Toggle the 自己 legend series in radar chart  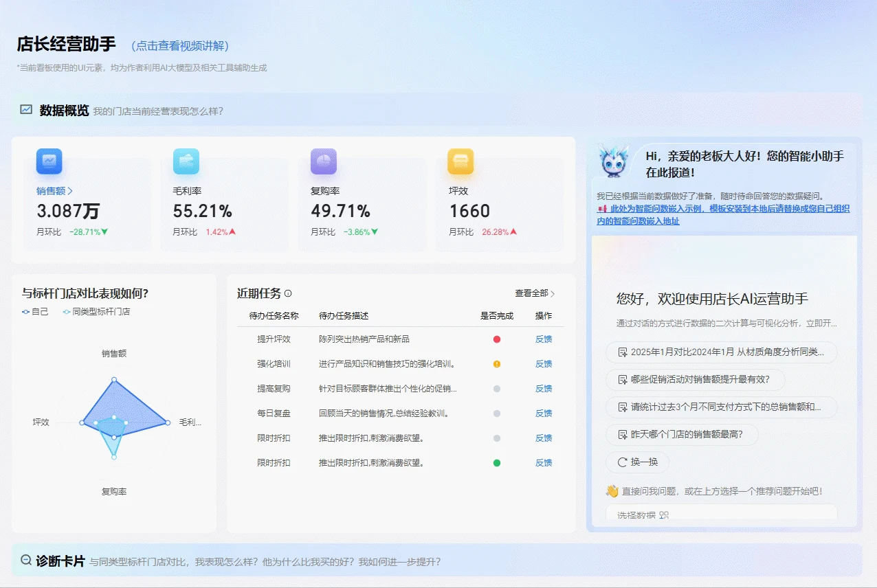pos(35,311)
